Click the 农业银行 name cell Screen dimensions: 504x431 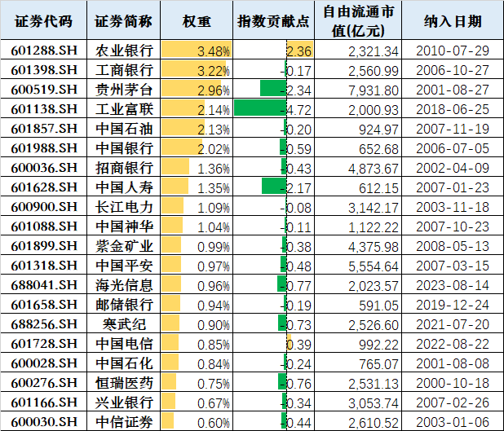click(123, 50)
